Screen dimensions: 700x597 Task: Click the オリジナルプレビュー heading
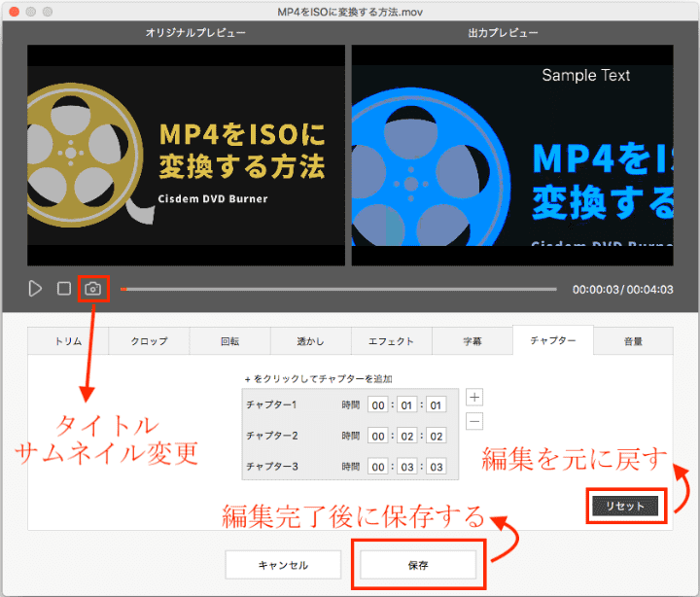(195, 33)
